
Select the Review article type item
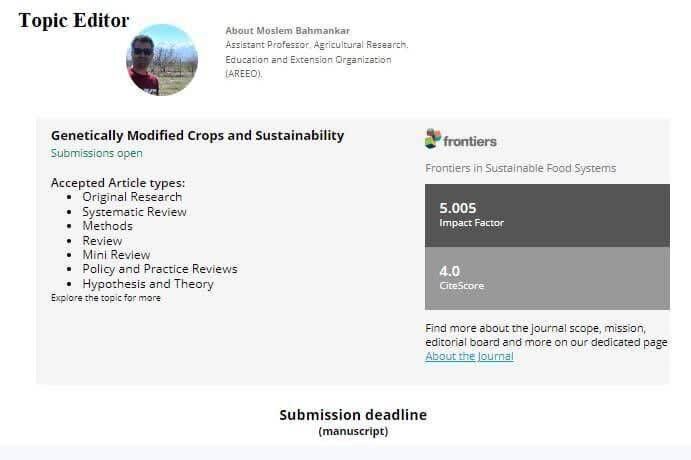pos(102,241)
